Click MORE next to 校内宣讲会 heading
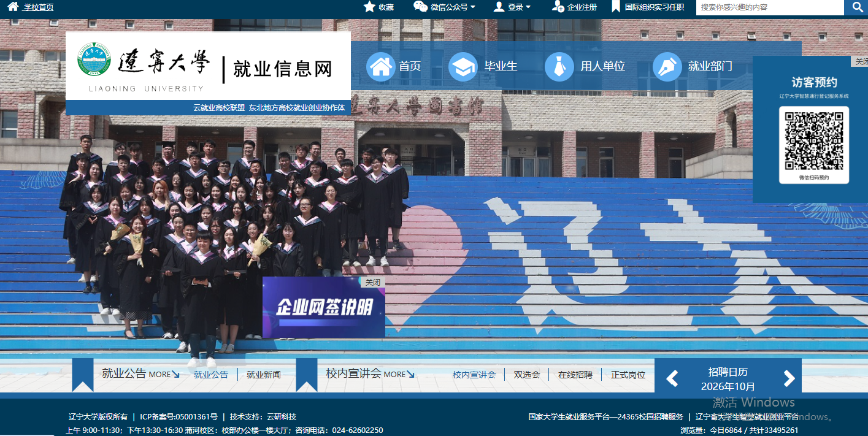 [399, 374]
